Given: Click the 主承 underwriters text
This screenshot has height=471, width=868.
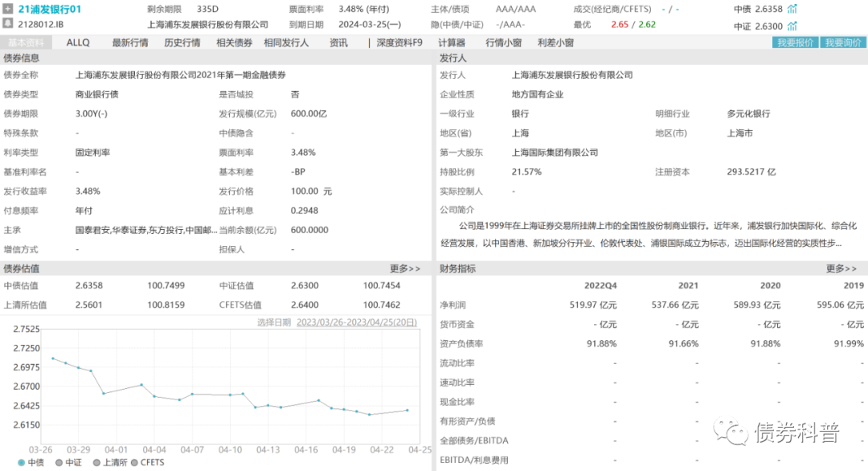Looking at the screenshot, I should (x=146, y=230).
